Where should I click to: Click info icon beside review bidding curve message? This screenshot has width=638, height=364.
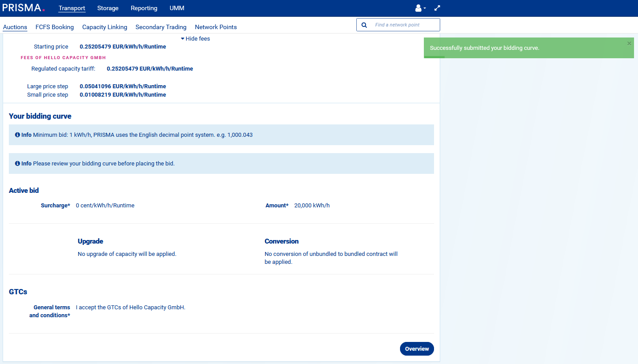click(17, 164)
